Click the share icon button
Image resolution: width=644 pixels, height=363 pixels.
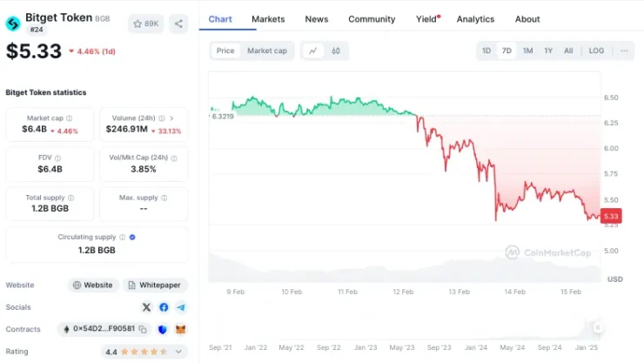point(178,24)
